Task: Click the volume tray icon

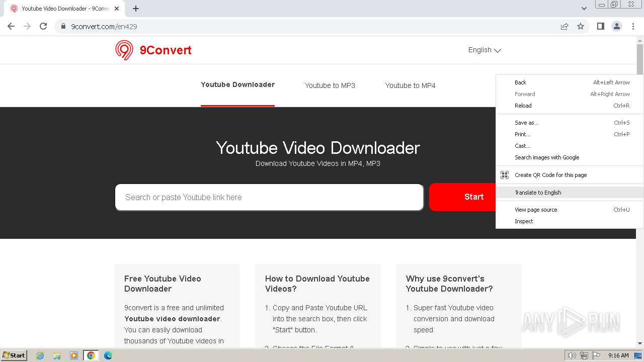Action: [572, 355]
